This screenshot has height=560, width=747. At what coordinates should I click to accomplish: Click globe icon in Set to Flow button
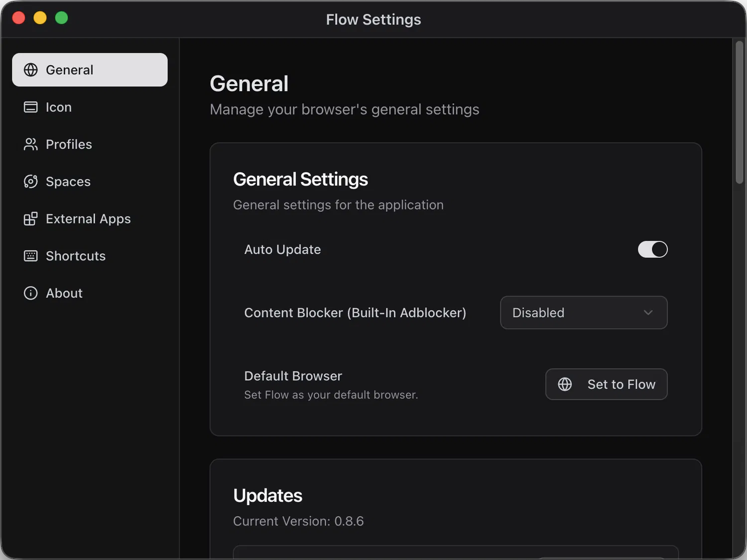pos(565,384)
